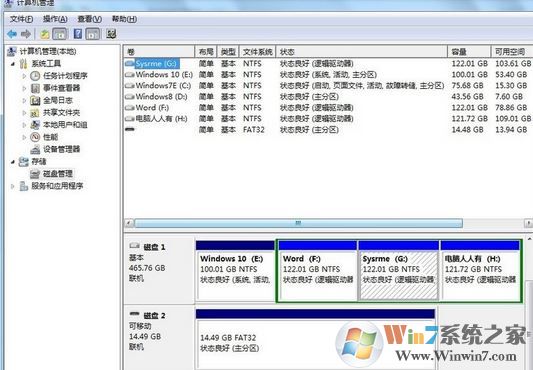Click the Back arrow toolbar icon
Screen dimensions: 533x370
pos(12,34)
